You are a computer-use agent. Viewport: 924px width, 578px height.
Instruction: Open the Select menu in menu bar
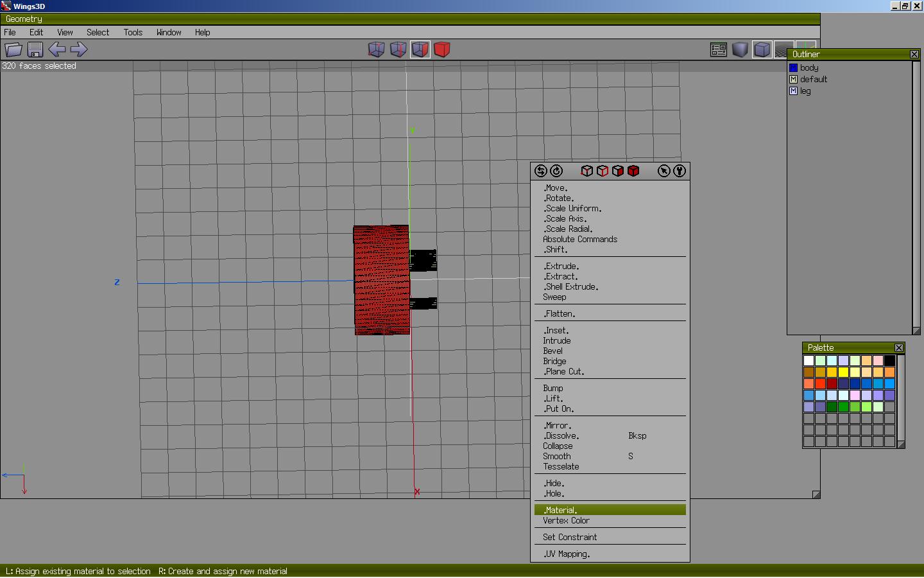pos(98,32)
